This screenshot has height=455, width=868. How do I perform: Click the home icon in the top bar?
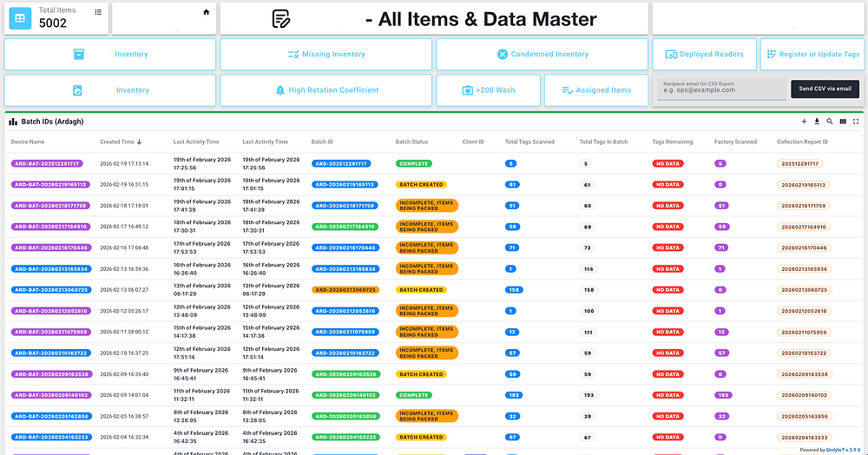(206, 12)
